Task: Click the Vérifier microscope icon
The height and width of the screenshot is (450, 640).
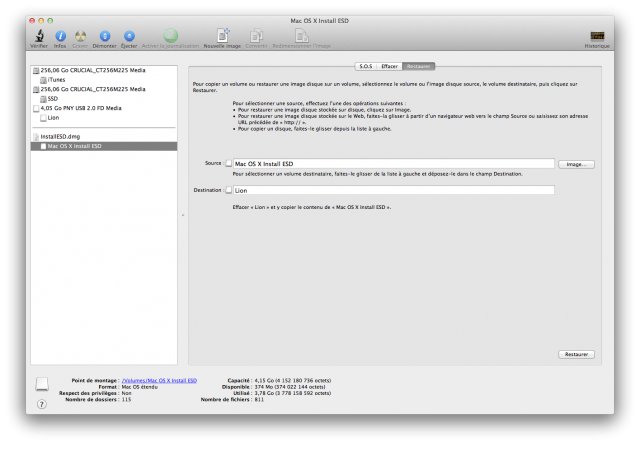Action: pyautogui.click(x=39, y=36)
